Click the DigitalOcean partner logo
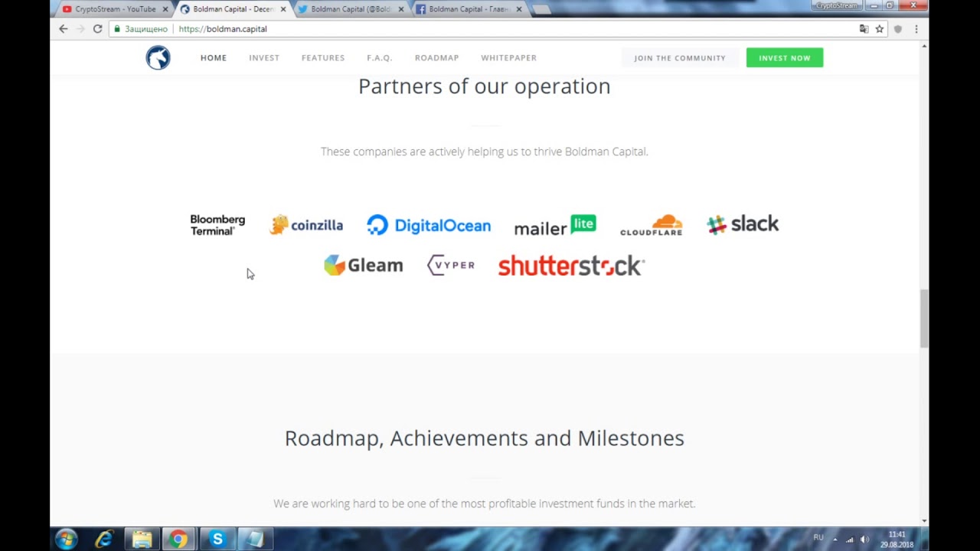Image resolution: width=980 pixels, height=551 pixels. (429, 225)
